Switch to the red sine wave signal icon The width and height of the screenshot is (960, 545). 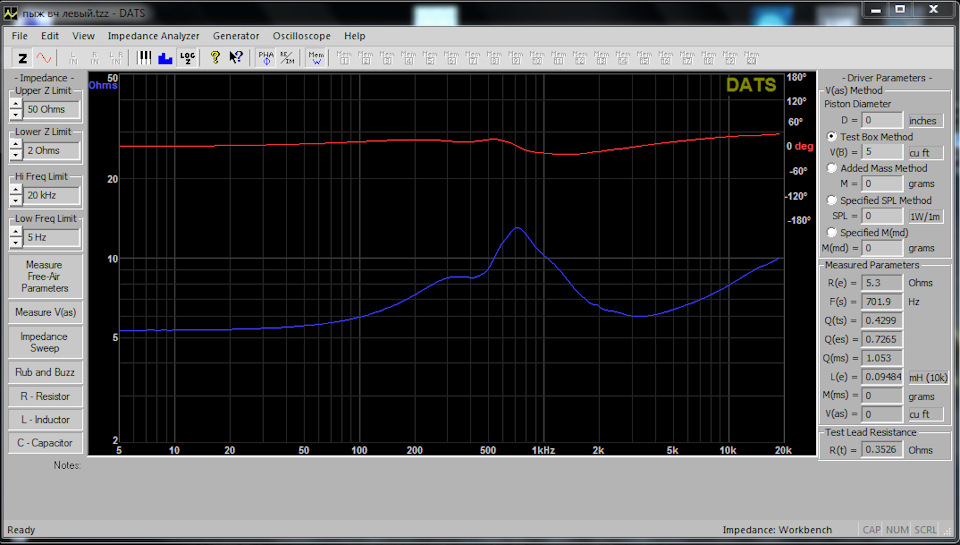pos(43,58)
